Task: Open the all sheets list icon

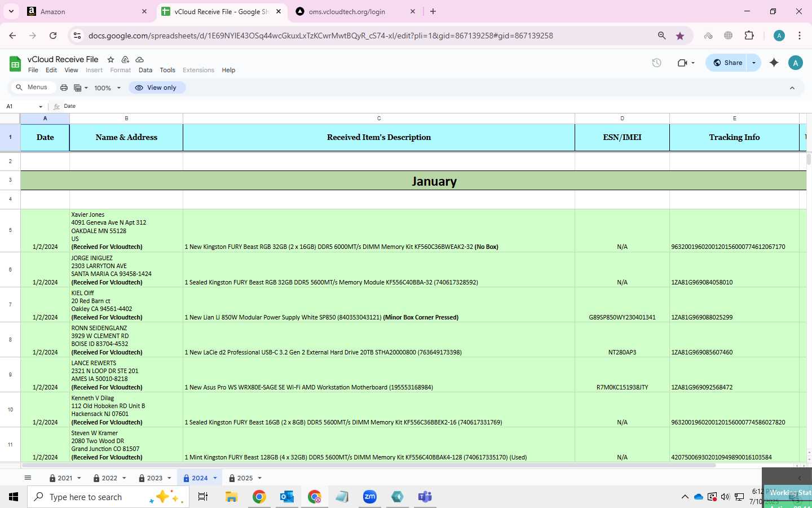Action: pyautogui.click(x=28, y=478)
